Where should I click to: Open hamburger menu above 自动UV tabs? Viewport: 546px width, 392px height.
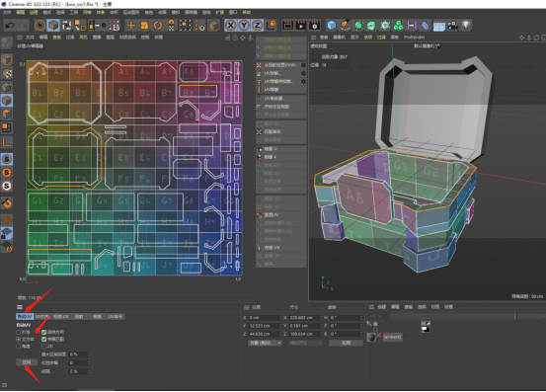coord(20,307)
